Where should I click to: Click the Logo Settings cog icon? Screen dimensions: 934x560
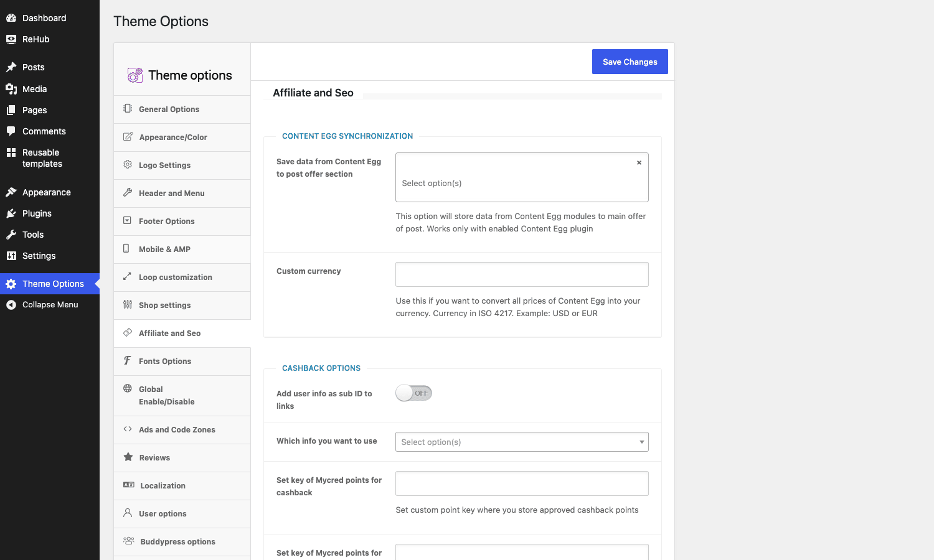[x=128, y=164]
